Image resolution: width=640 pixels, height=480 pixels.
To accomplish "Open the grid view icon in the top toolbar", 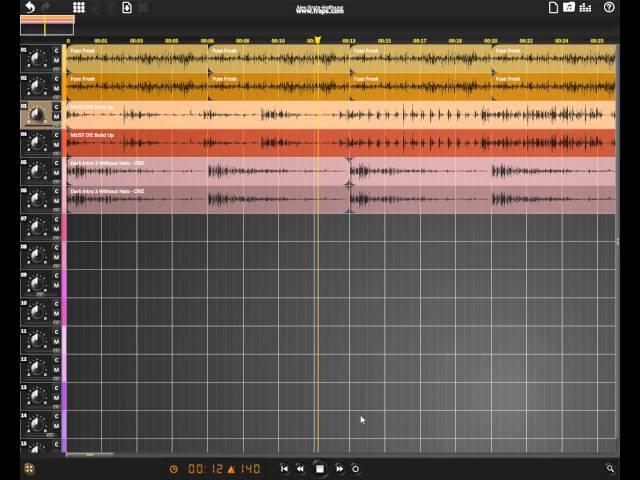I will [79, 7].
